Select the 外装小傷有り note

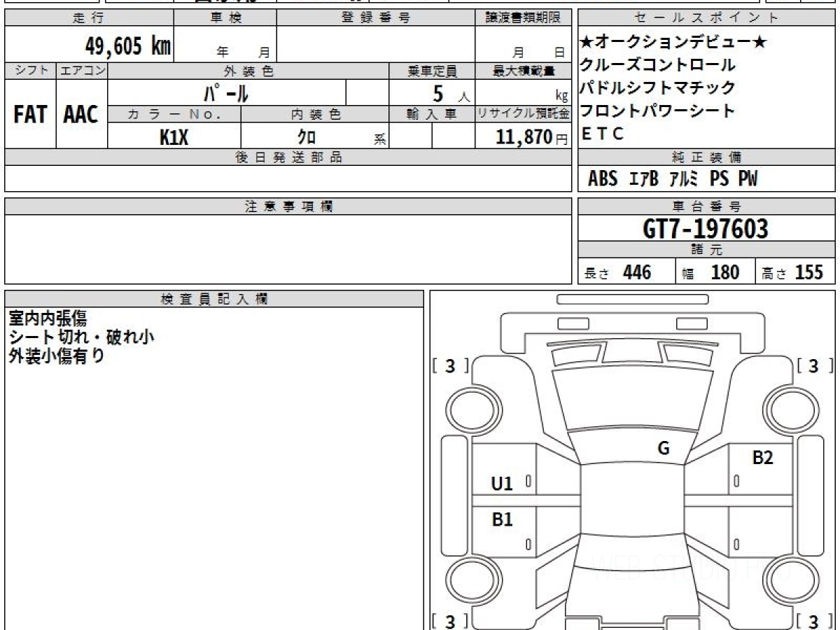pyautogui.click(x=57, y=356)
